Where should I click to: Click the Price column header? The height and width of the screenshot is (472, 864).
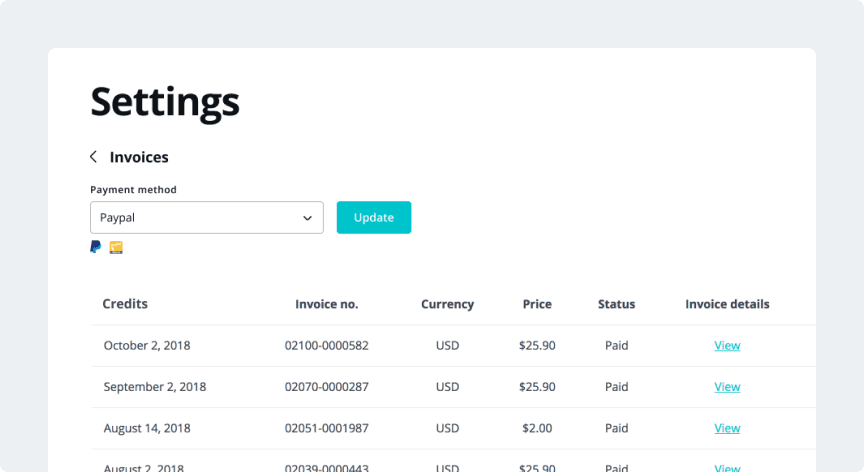(x=537, y=304)
